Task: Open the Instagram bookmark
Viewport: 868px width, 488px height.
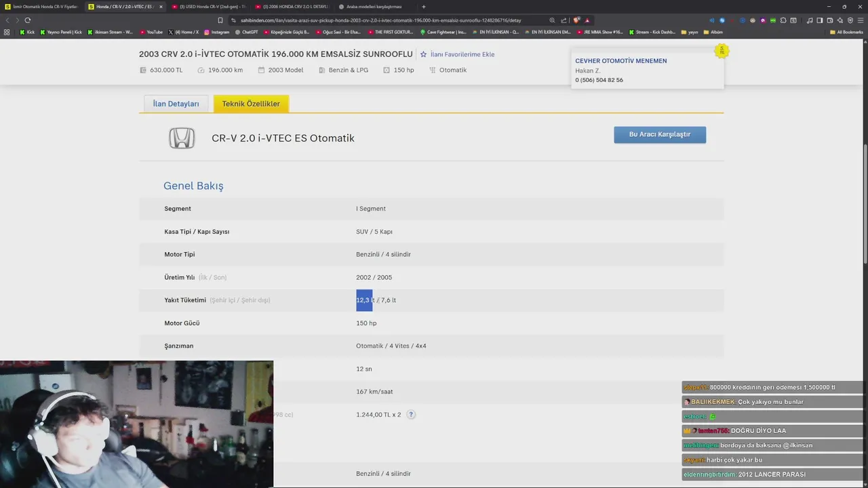Action: click(217, 32)
